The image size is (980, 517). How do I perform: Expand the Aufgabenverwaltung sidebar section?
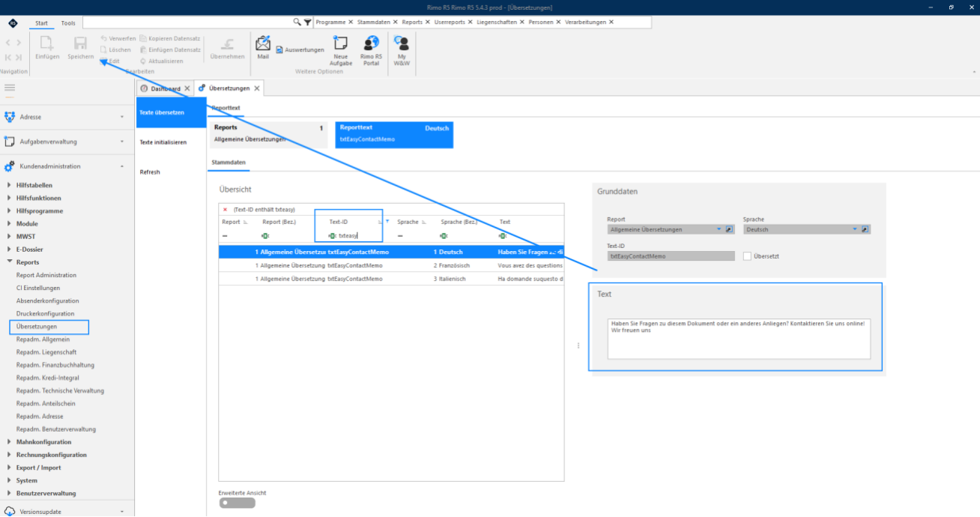(122, 142)
